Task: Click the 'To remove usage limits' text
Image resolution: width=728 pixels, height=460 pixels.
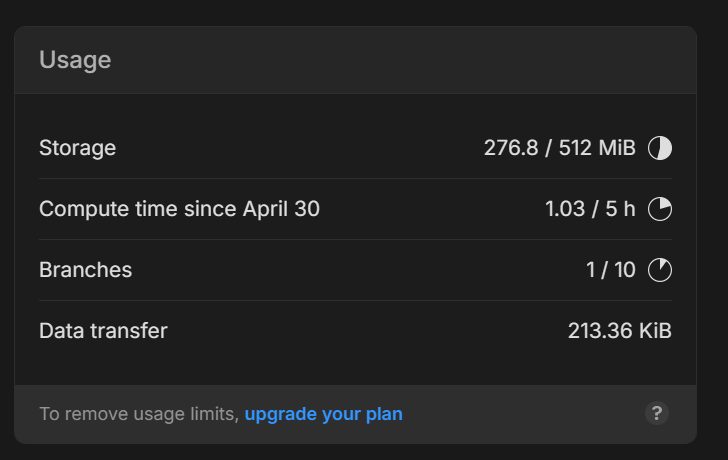Action: 138,414
